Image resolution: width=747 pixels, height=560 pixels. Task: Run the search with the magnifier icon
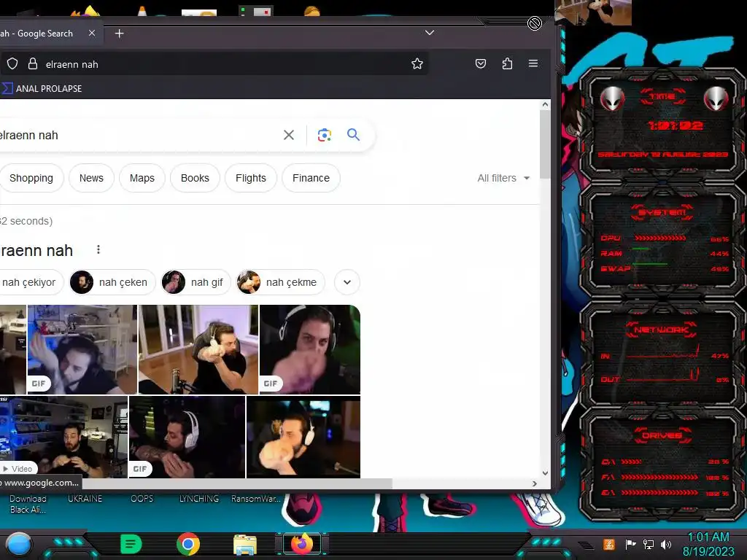(353, 135)
